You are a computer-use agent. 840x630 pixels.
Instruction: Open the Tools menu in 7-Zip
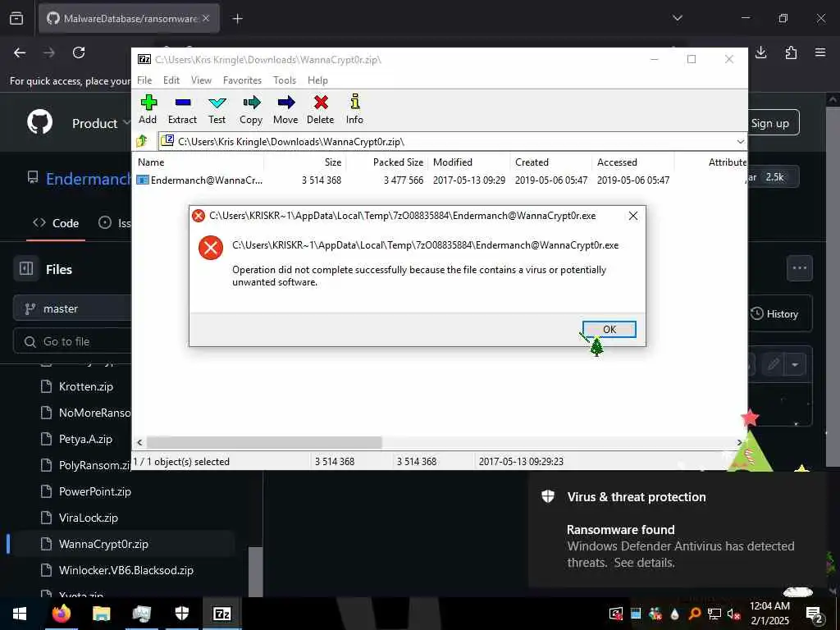pyautogui.click(x=285, y=80)
